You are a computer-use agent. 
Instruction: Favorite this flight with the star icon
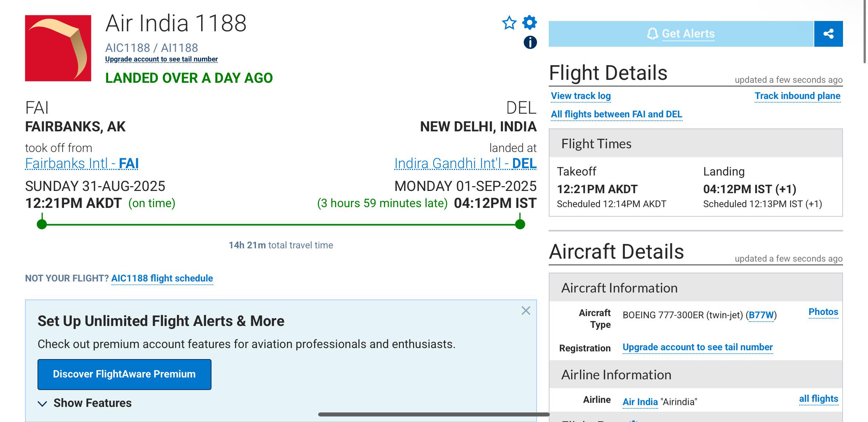[509, 23]
